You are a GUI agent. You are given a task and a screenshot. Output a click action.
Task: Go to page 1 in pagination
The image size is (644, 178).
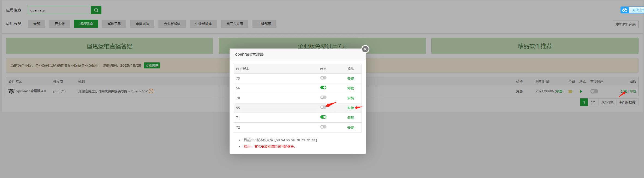[584, 102]
